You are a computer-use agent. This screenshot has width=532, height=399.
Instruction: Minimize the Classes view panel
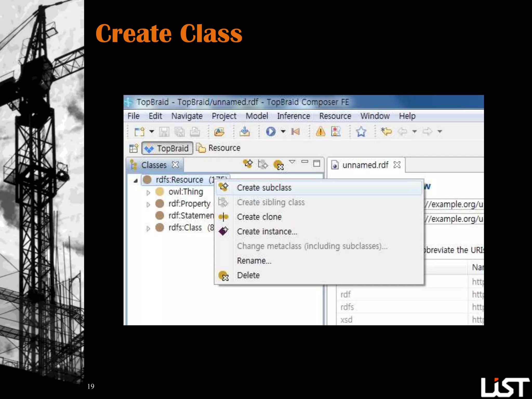(x=304, y=162)
